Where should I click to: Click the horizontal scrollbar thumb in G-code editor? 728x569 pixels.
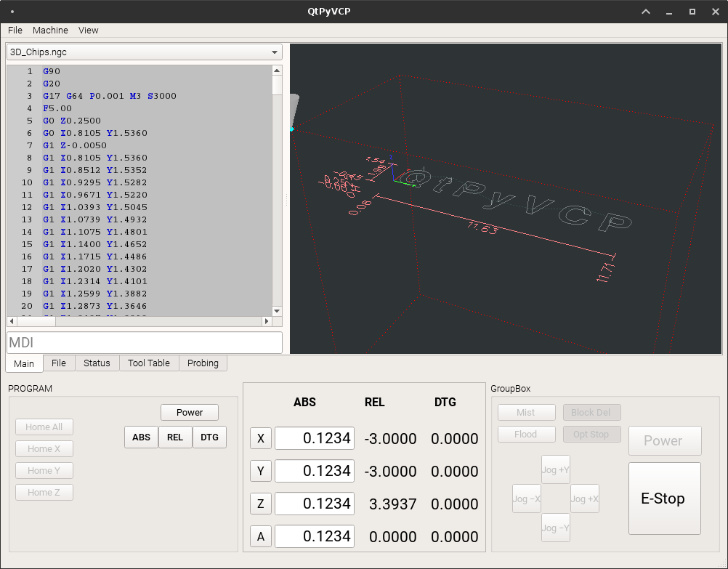[36, 321]
